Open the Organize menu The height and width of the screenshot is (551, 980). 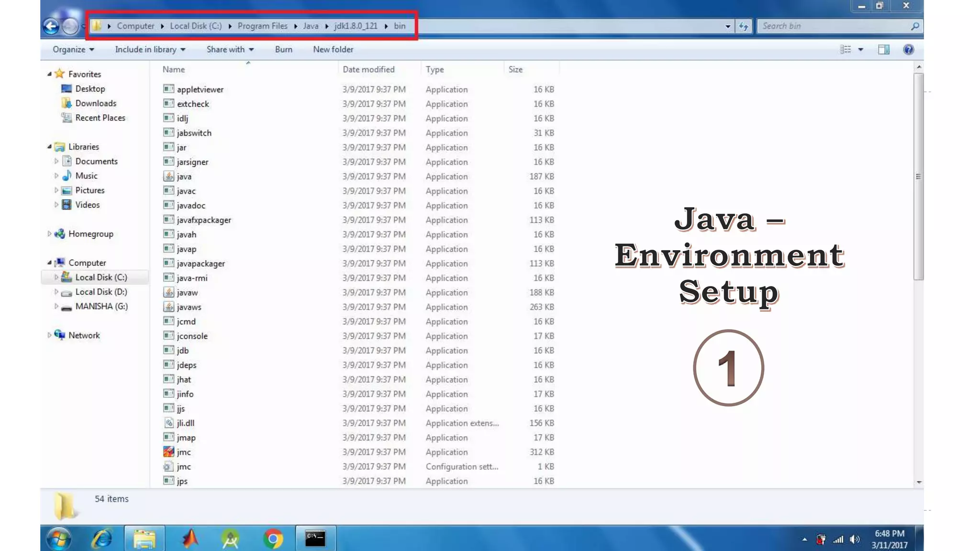[x=73, y=49]
